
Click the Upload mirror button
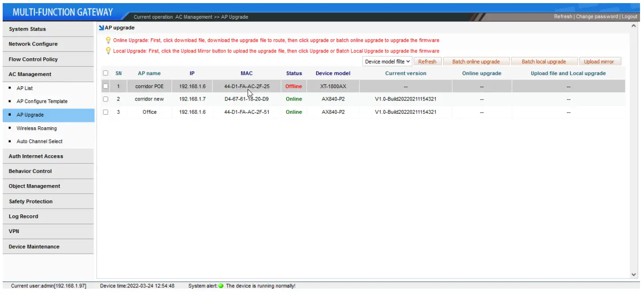click(x=599, y=62)
